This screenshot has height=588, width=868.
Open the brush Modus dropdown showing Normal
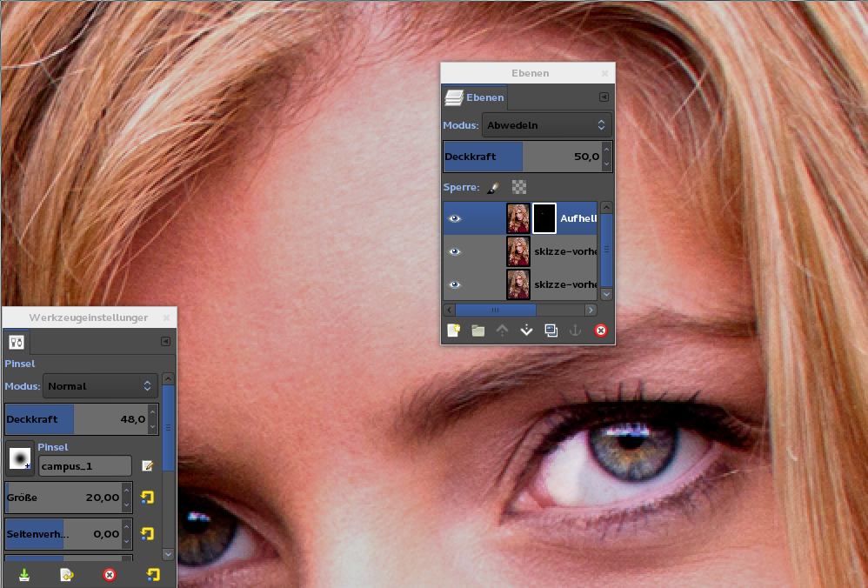pos(100,386)
